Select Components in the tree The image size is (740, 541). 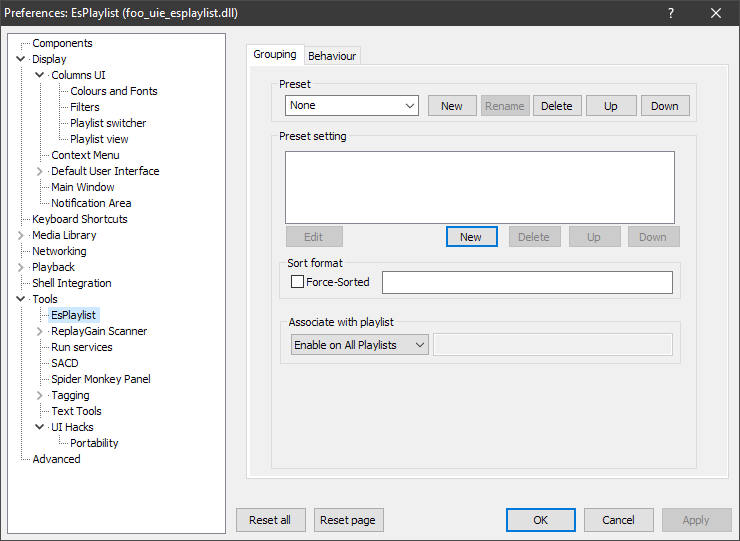(x=62, y=43)
